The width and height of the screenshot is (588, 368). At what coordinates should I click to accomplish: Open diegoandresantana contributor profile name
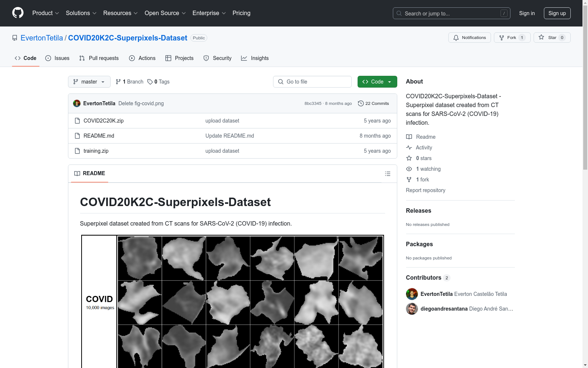(x=444, y=309)
